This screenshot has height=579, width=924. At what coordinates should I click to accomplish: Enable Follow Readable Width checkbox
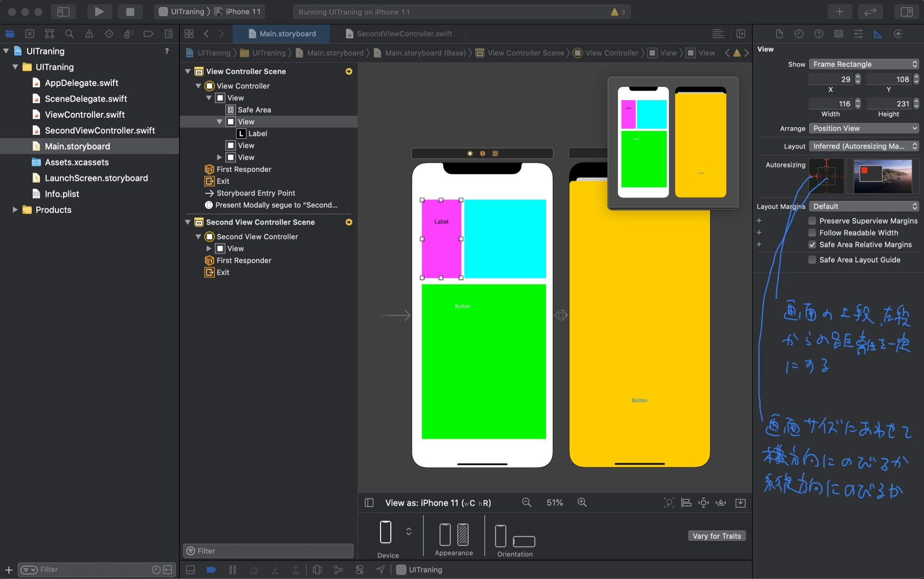coord(812,233)
